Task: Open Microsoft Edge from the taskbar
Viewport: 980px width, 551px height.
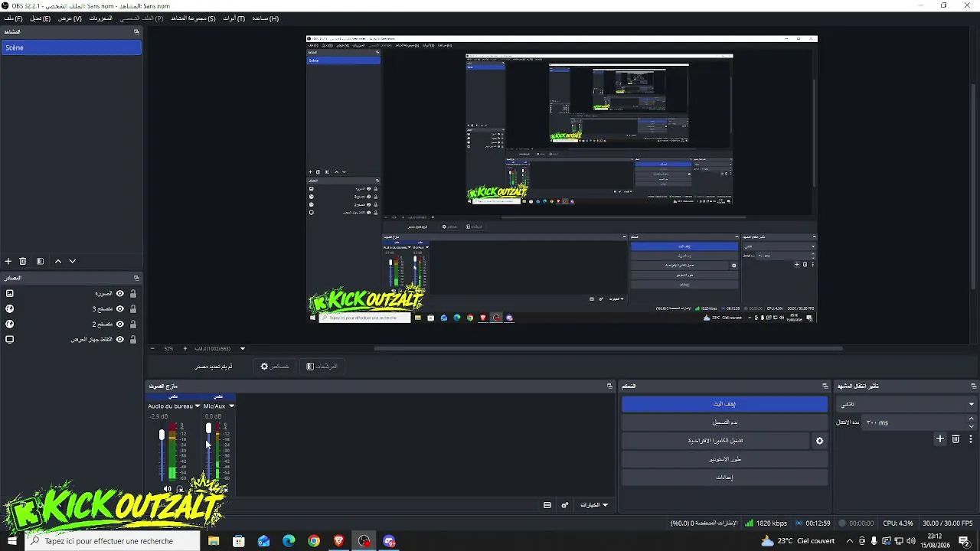Action: tap(289, 541)
